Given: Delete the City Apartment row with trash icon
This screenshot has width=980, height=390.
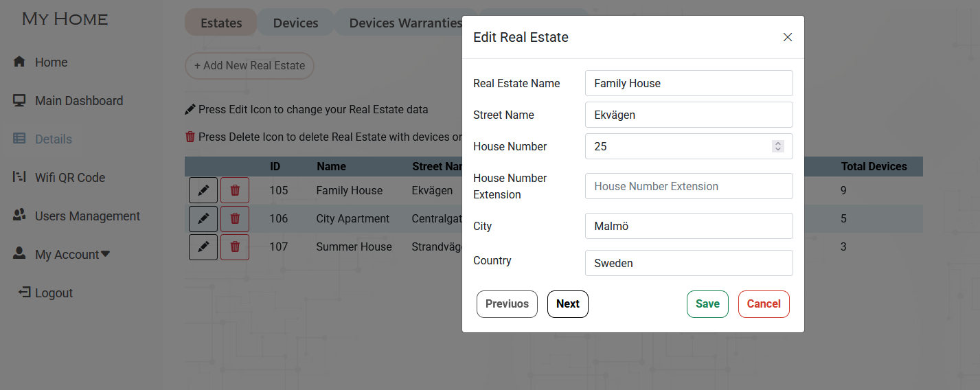Looking at the screenshot, I should 235,218.
